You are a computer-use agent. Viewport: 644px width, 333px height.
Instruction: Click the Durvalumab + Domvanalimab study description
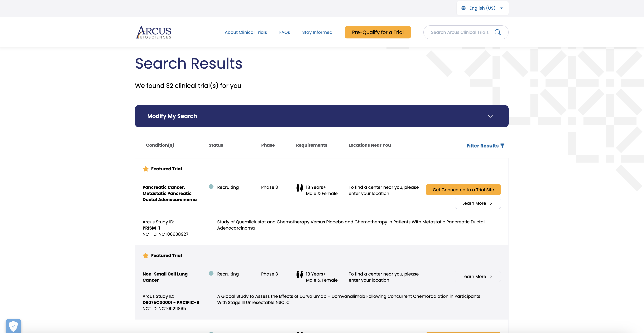(x=348, y=299)
